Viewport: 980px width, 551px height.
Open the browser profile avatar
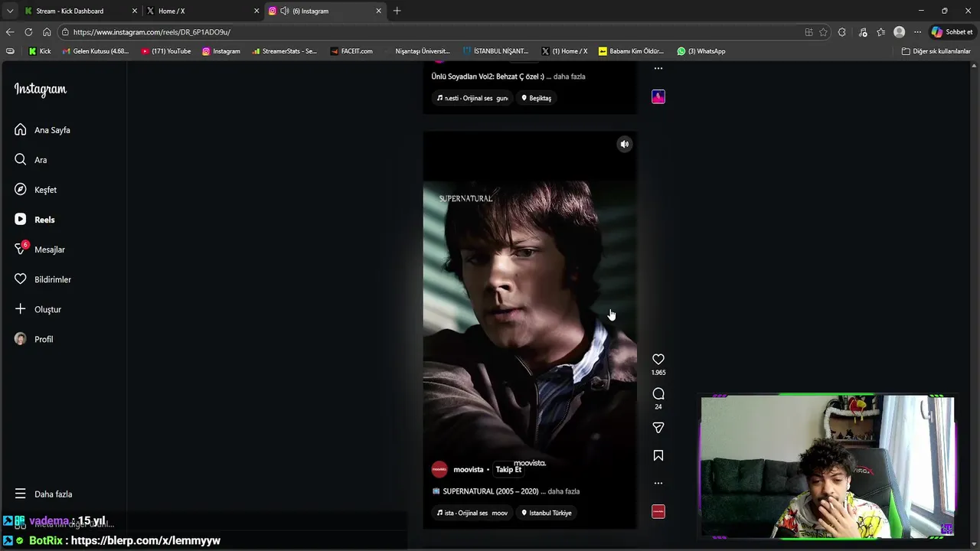tap(900, 32)
